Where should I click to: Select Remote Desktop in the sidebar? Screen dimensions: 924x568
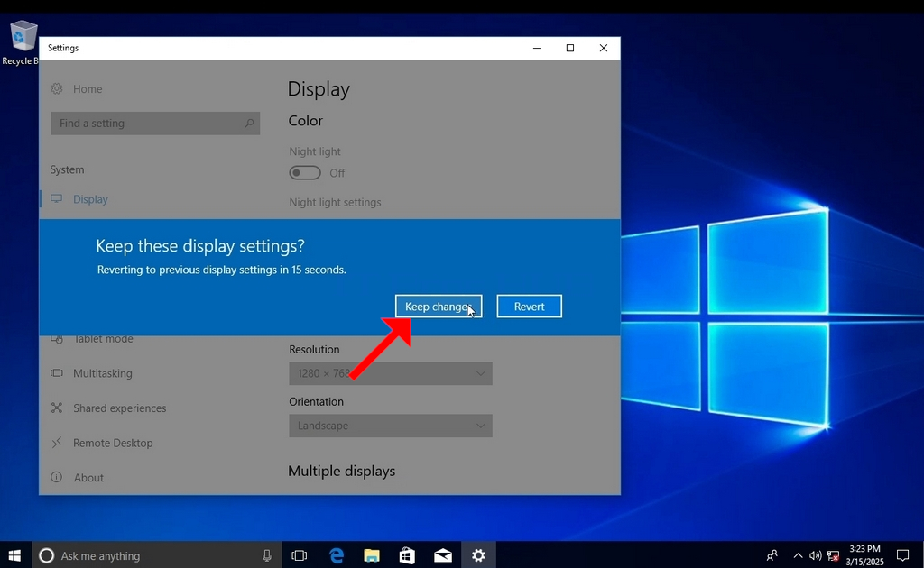click(x=113, y=443)
